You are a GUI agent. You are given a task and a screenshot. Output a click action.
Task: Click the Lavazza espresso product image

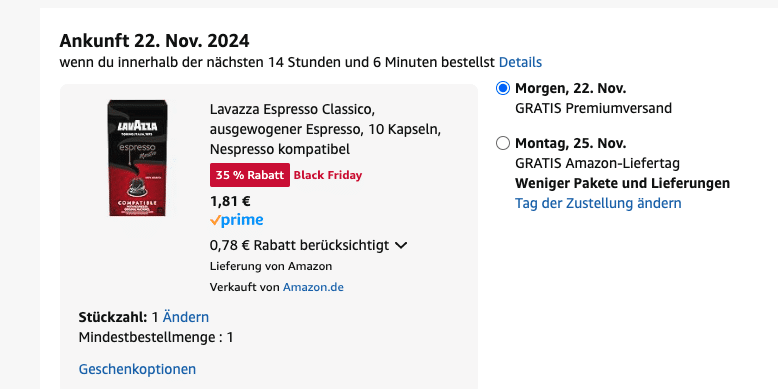click(138, 158)
